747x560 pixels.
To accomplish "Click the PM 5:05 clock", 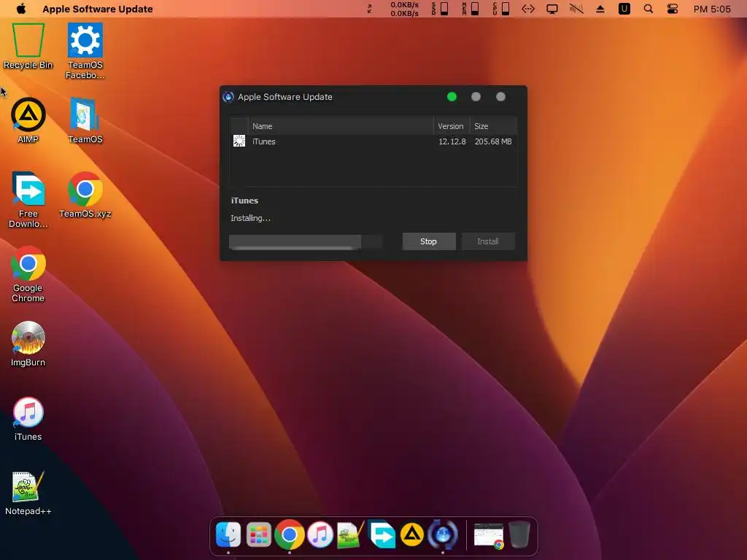I will pyautogui.click(x=712, y=9).
